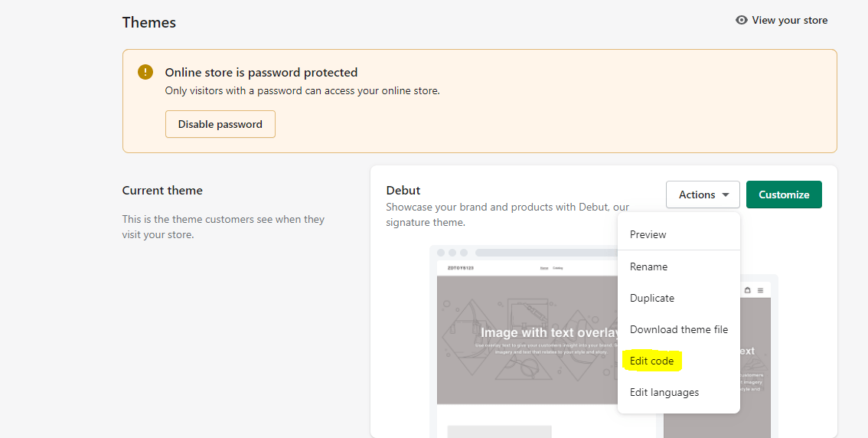The width and height of the screenshot is (868, 438).
Task: Click the ZDTOYS123 store logo in the preview
Action: pos(460,268)
